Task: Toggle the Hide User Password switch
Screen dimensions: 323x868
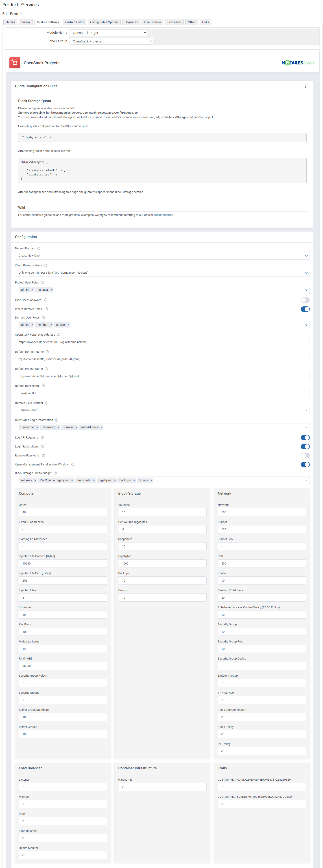Action: (305, 300)
